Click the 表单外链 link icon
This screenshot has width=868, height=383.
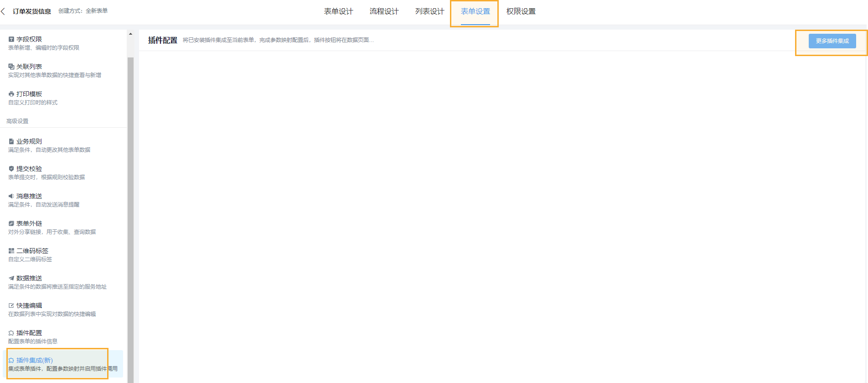[x=11, y=223]
